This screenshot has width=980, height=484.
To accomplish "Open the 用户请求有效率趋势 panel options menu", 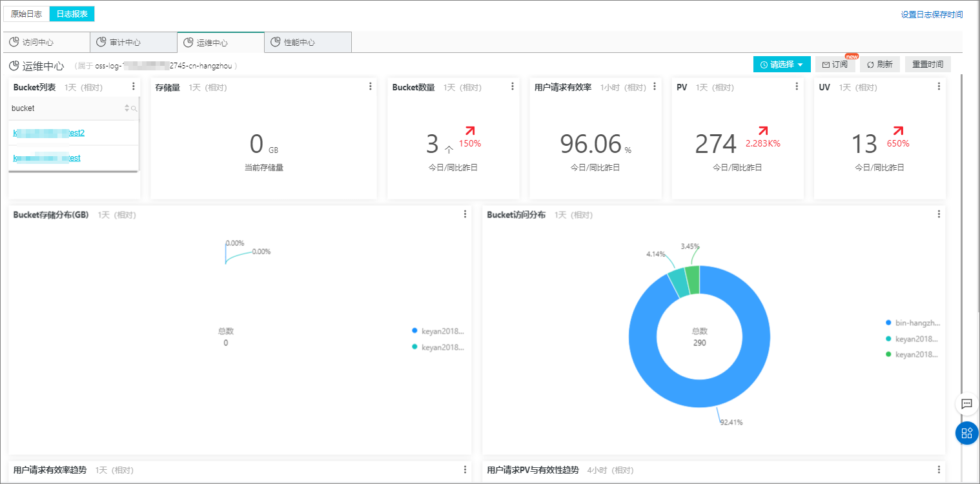I will [465, 470].
